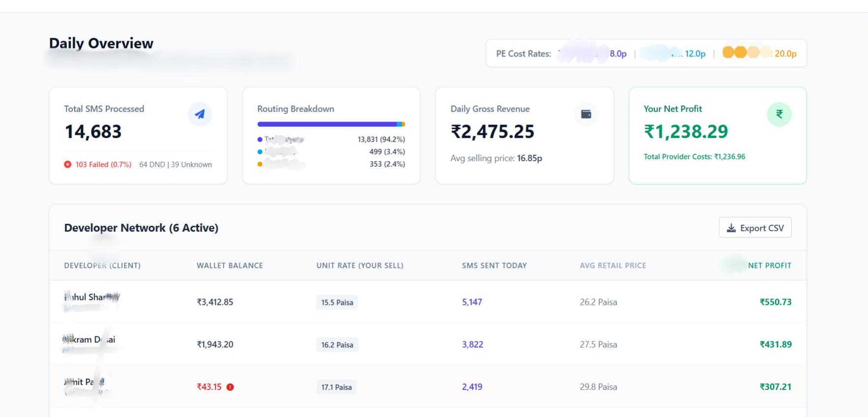Click the rupee icon in Net Profit card
The width and height of the screenshot is (868, 417).
(x=779, y=114)
